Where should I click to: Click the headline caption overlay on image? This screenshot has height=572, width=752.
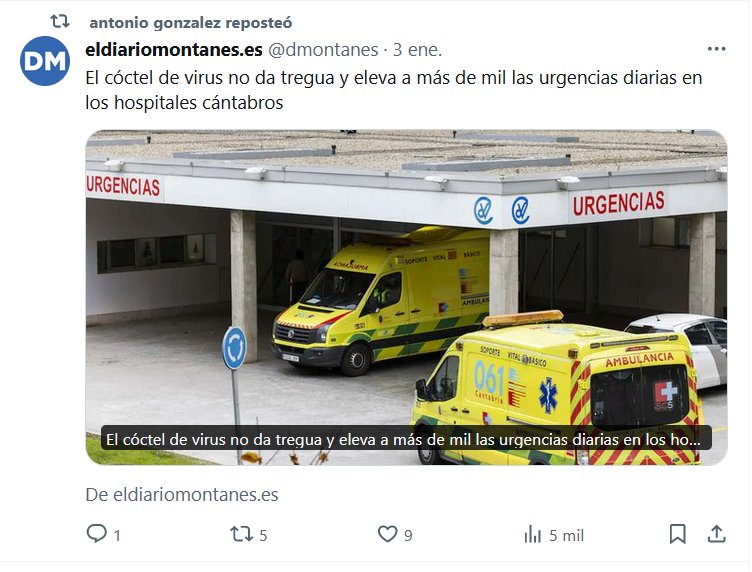[x=406, y=439]
